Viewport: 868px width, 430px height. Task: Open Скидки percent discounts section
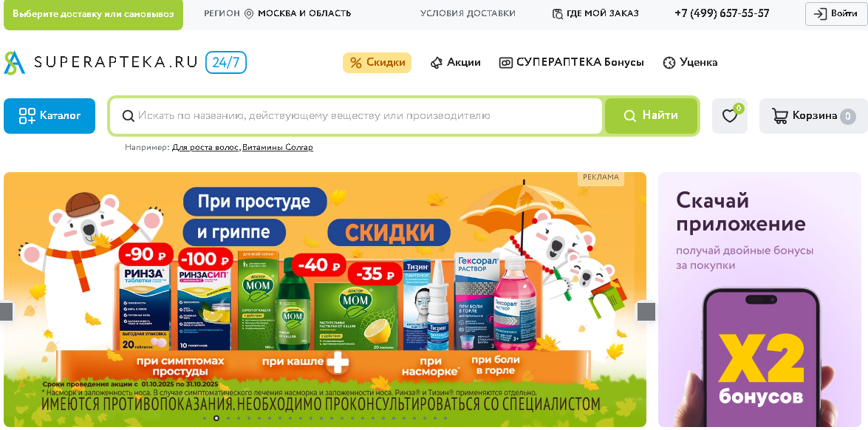[377, 63]
